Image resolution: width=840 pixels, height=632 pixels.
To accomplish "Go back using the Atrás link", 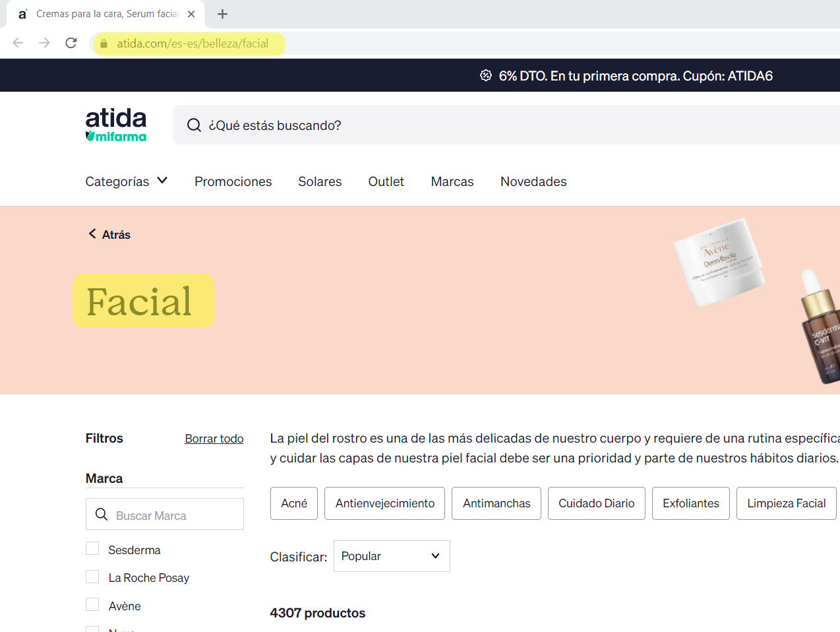I will pos(109,234).
